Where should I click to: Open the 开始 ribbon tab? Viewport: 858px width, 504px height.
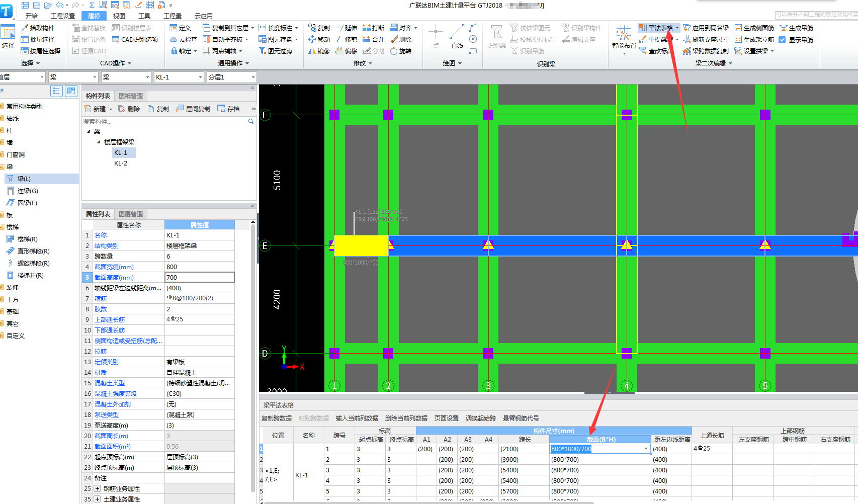(x=31, y=16)
